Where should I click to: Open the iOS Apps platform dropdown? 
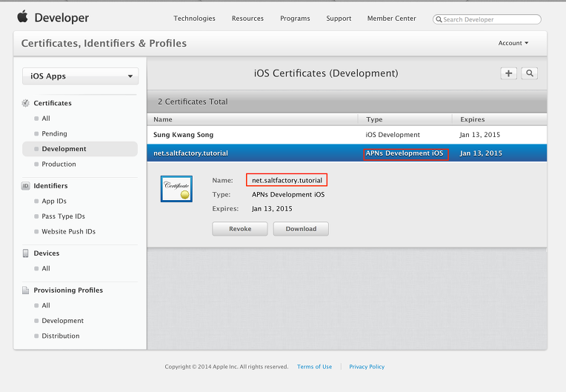(81, 76)
